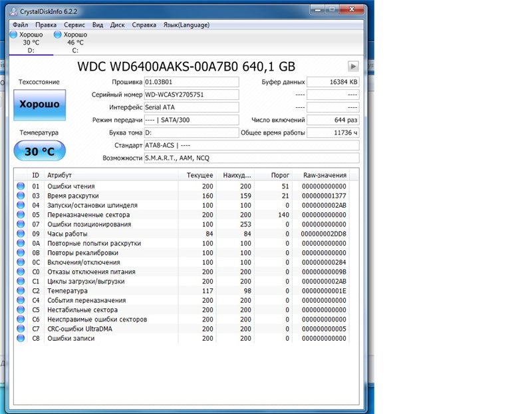
Task: Click status icon for Включения/отключения row
Action: pos(21,262)
